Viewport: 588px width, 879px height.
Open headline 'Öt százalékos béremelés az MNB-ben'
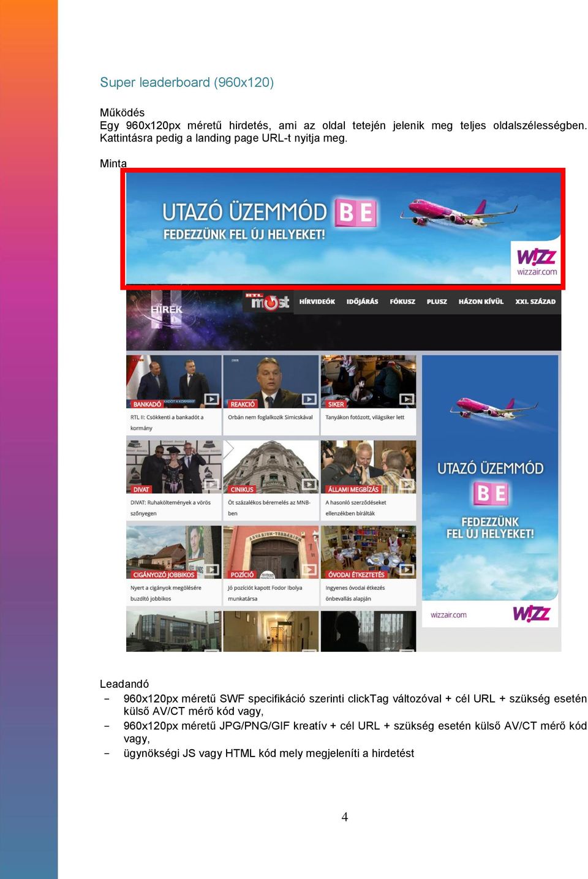point(269,508)
